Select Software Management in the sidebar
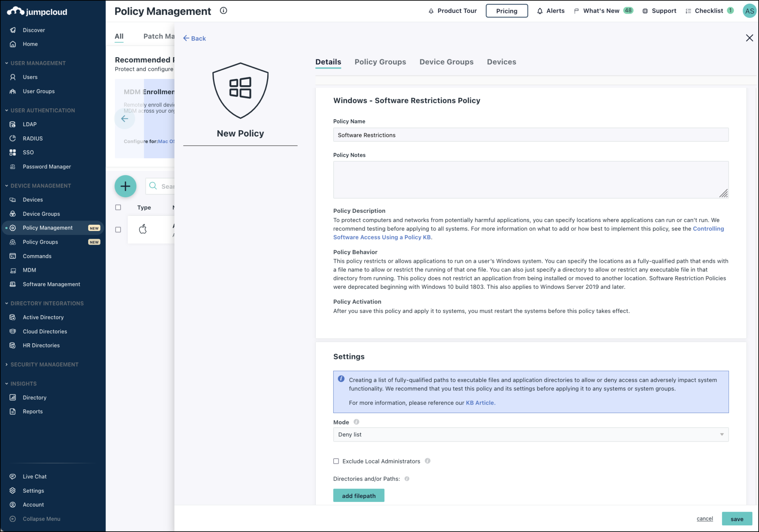This screenshot has width=759, height=532. (x=51, y=284)
